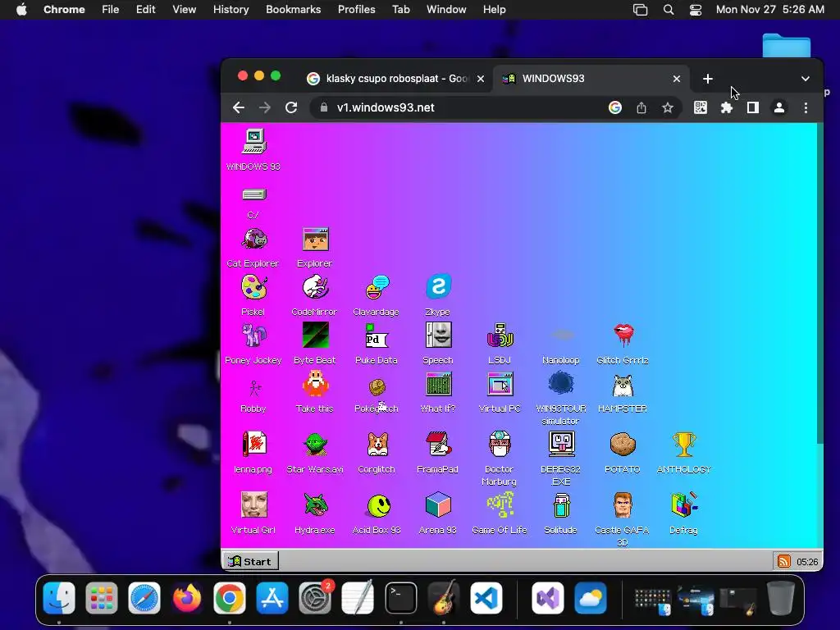Open ANTHOLOGY trophy icon

(684, 444)
